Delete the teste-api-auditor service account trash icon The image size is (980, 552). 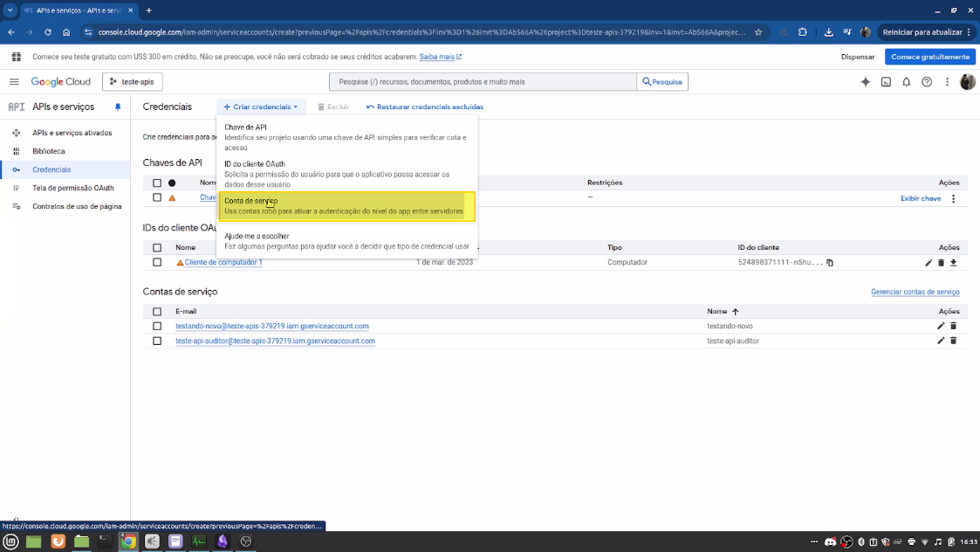click(x=953, y=342)
